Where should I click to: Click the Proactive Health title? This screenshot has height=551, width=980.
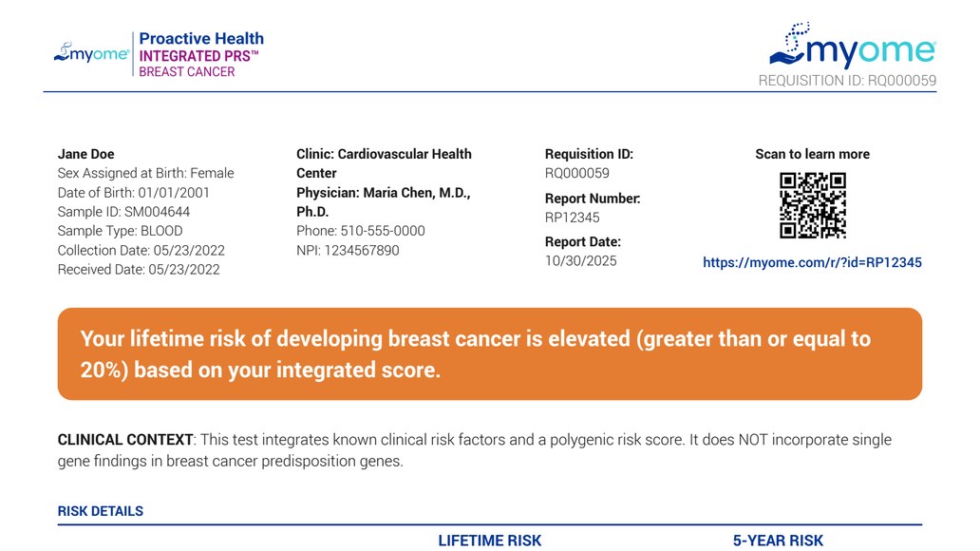[x=201, y=39]
